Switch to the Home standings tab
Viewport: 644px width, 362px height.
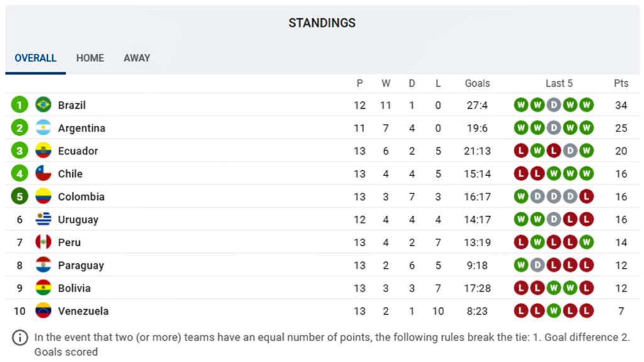[x=90, y=58]
